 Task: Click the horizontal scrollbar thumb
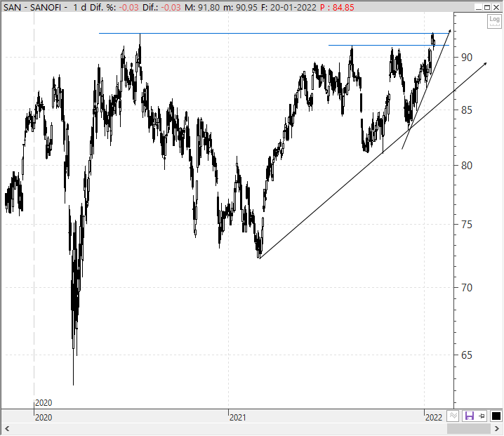click(469, 429)
